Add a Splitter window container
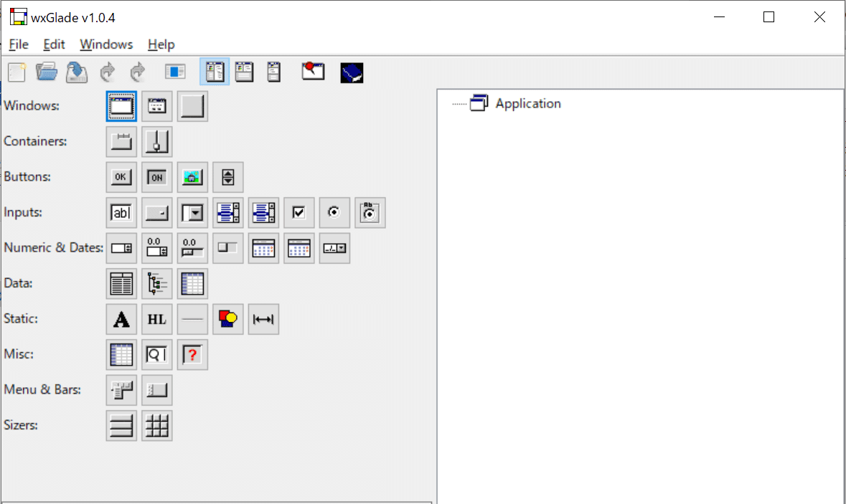Viewport: 846px width, 504px height. (x=157, y=142)
